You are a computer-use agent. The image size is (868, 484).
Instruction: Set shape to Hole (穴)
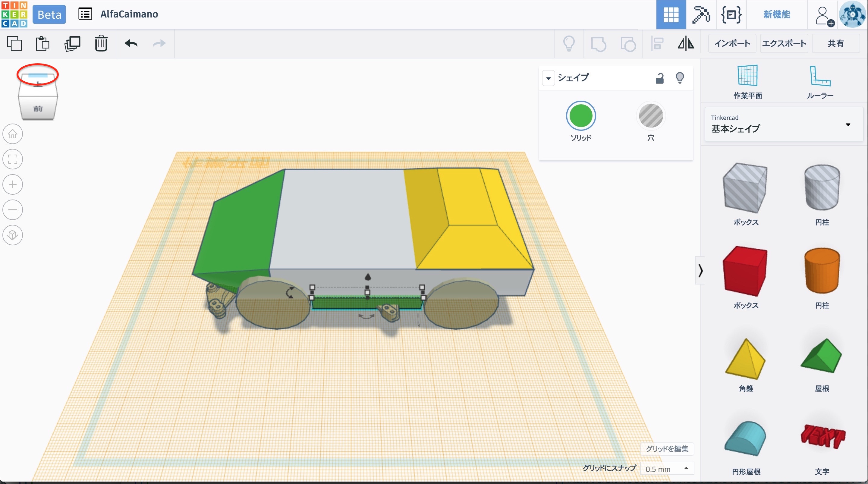651,116
